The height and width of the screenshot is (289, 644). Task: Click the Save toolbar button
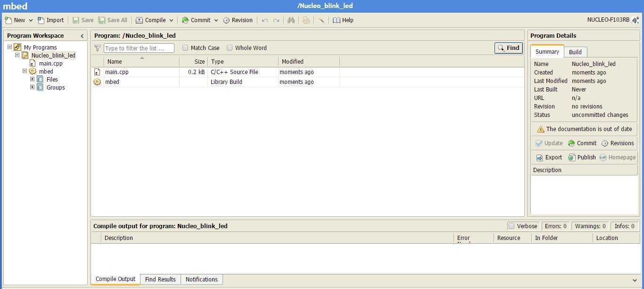tap(83, 20)
